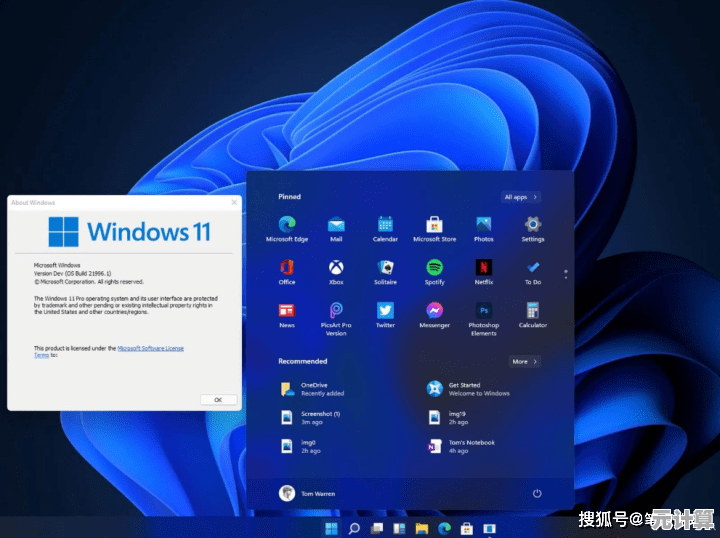Click the taskbar Search icon
720x538 pixels.
point(354,527)
